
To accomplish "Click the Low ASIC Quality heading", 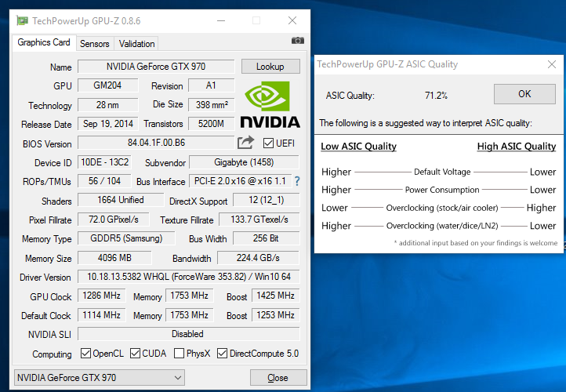I will point(358,147).
